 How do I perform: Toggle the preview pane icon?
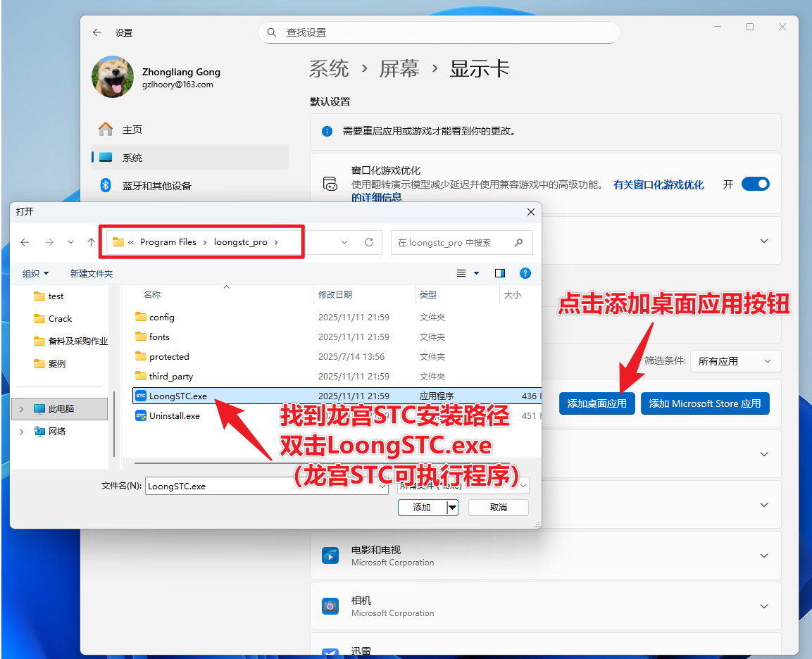(x=500, y=273)
